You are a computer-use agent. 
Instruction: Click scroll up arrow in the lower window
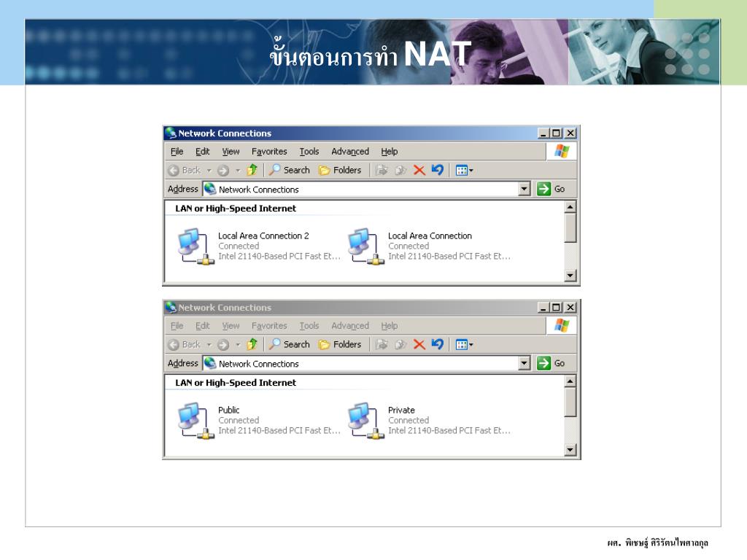(x=570, y=381)
